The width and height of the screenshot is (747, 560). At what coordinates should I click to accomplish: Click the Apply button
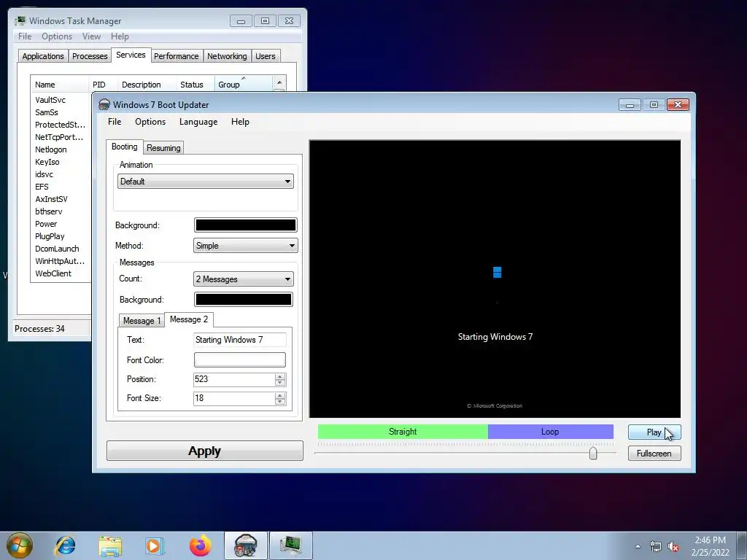(x=204, y=451)
